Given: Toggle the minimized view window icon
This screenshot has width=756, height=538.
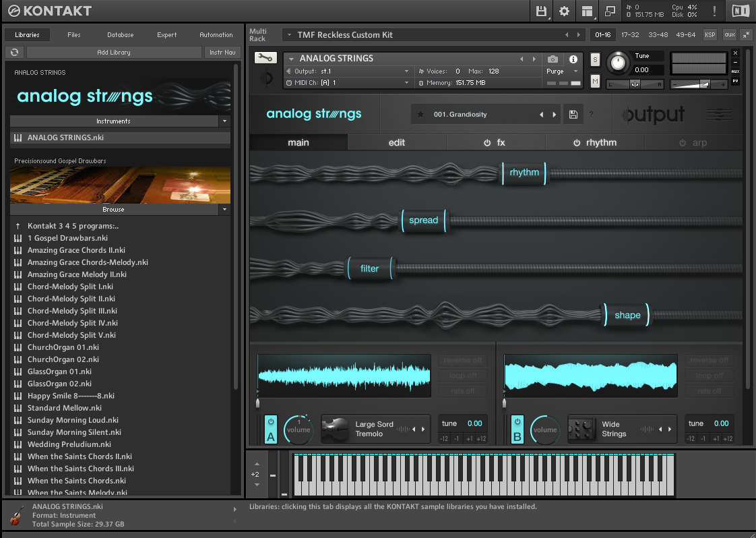Looking at the screenshot, I should click(x=610, y=11).
